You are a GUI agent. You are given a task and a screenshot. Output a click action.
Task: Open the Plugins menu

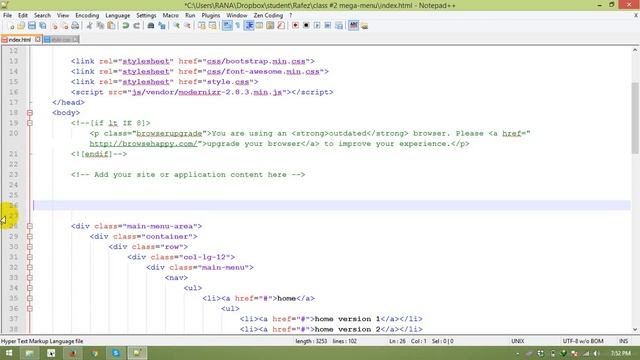coord(211,15)
